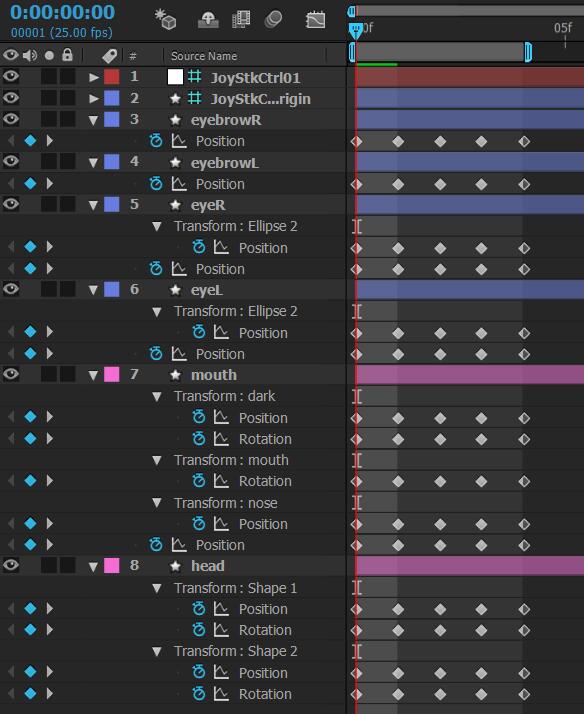
Task: Click the mouth nose Position stopwatch
Action: coord(198,524)
